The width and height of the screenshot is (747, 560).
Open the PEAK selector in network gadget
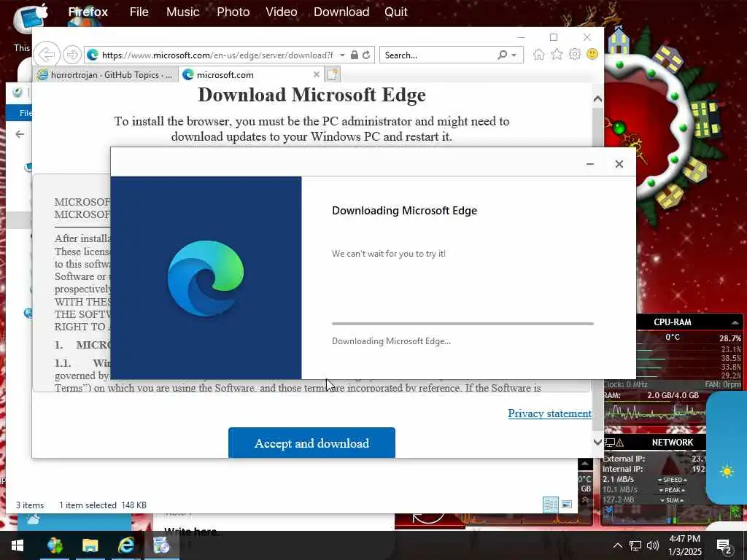[x=672, y=490]
